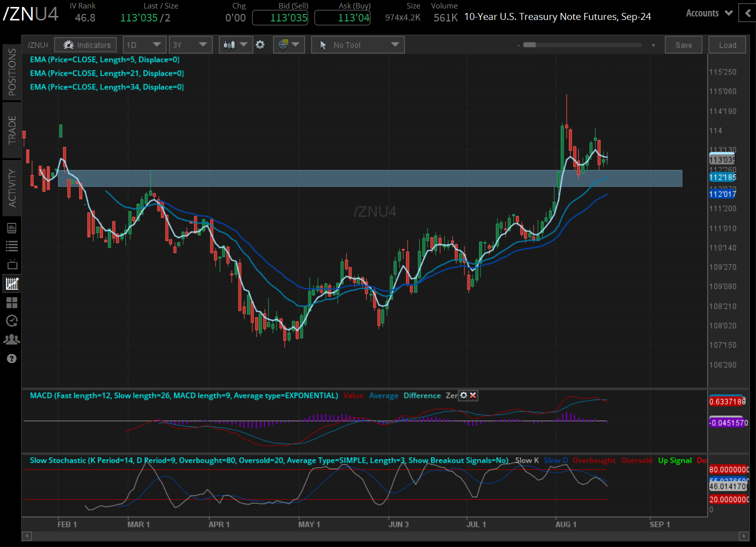
Task: Open the No Tool drawing dropdown
Action: coord(358,45)
